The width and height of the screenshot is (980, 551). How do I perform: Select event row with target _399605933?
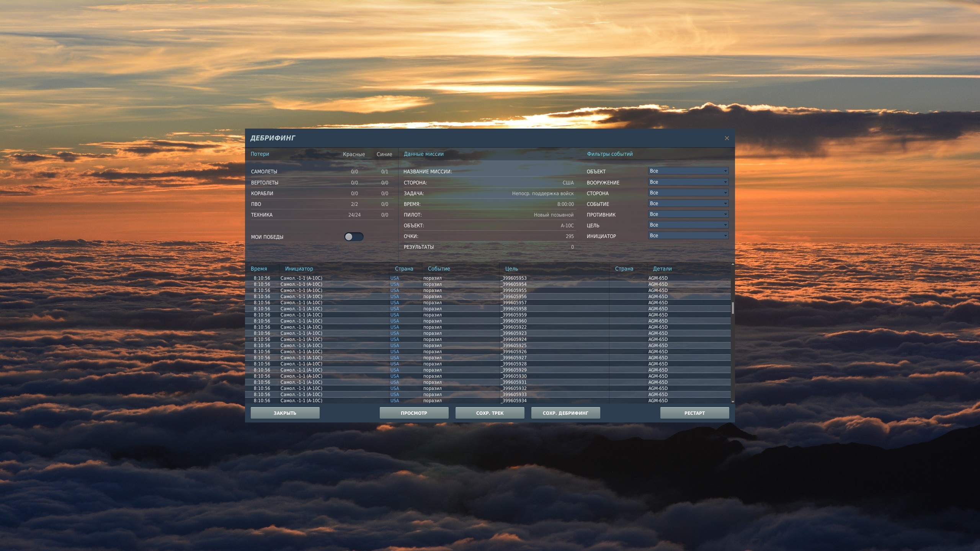click(x=488, y=395)
